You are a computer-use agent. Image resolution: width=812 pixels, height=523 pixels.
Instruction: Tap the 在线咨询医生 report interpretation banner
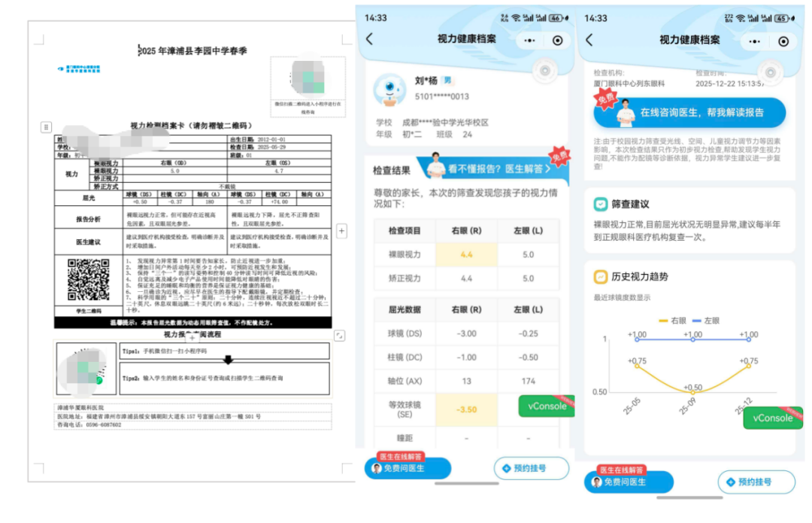coord(690,113)
